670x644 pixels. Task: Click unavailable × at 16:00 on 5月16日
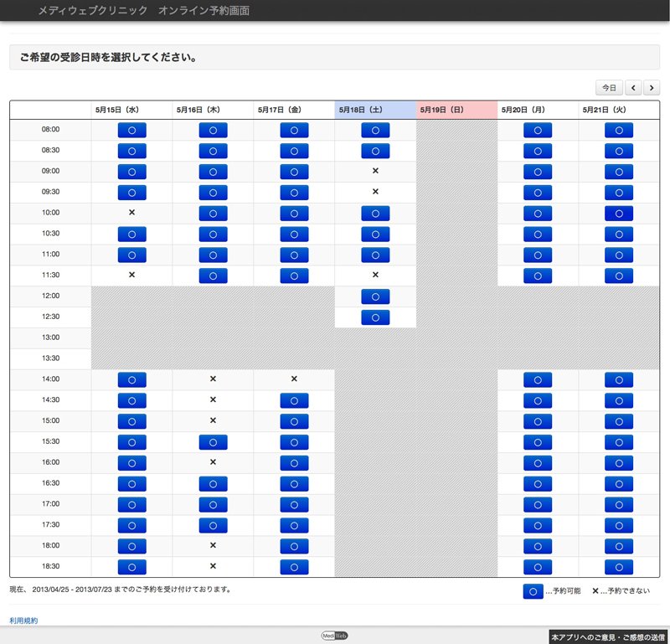(213, 462)
